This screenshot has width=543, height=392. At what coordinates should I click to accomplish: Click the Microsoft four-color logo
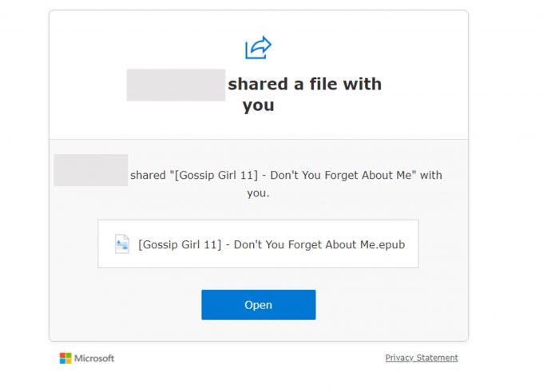[x=65, y=358]
